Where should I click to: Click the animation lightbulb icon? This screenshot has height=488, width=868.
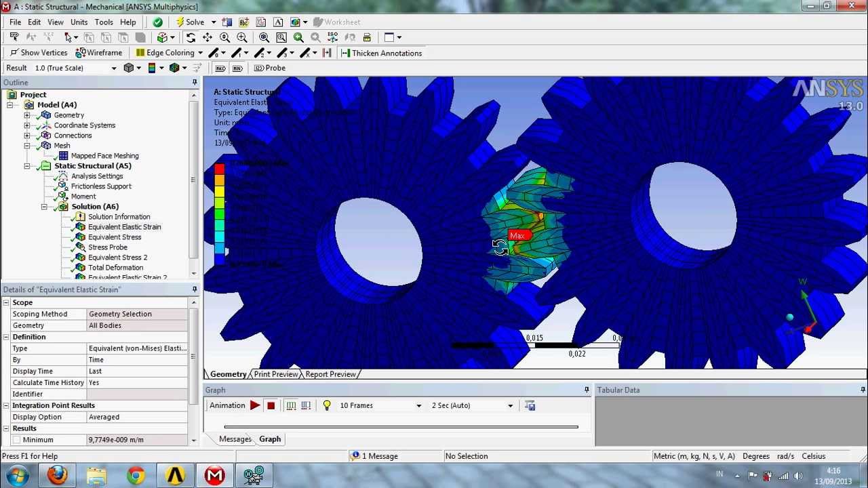click(x=327, y=405)
